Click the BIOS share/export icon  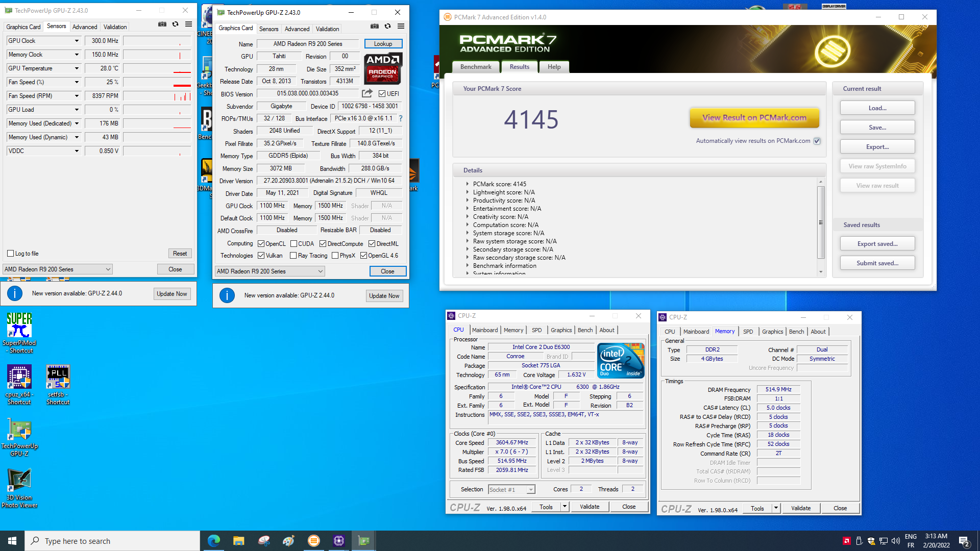pos(367,93)
